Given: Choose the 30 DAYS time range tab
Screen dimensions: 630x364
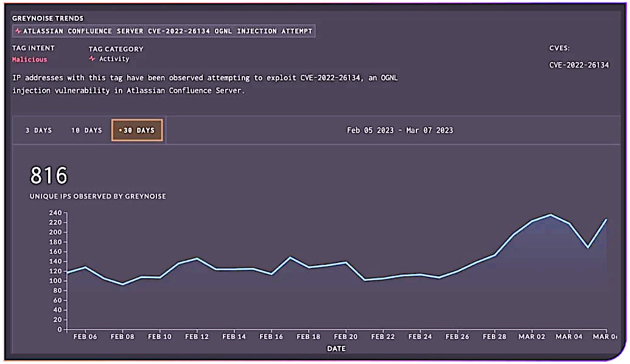Looking at the screenshot, I should click(137, 130).
